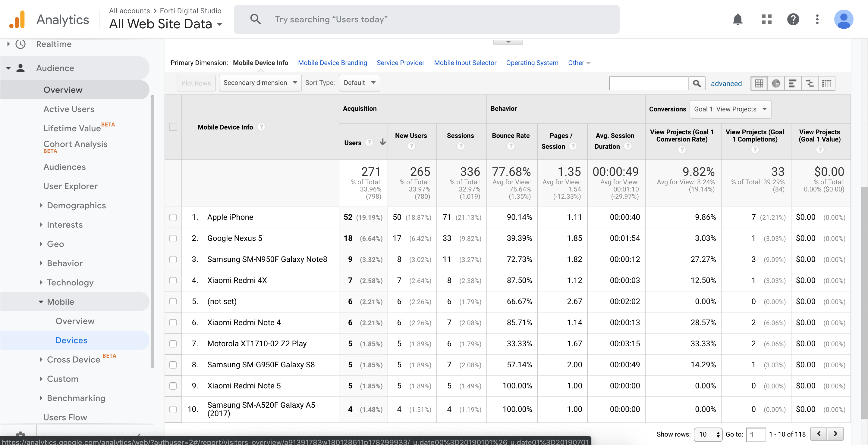Screen dimensions: 868x445
Task: Open the user account avatar
Action: [843, 19]
